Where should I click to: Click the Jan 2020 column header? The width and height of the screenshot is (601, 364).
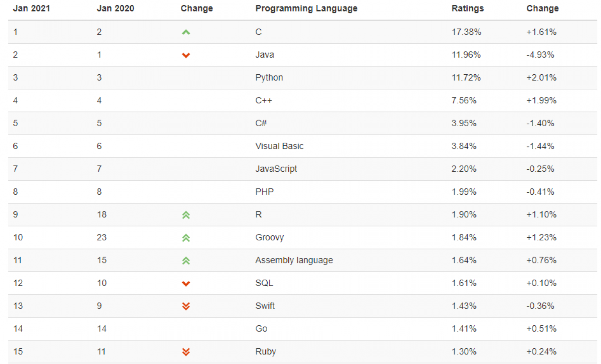click(115, 9)
